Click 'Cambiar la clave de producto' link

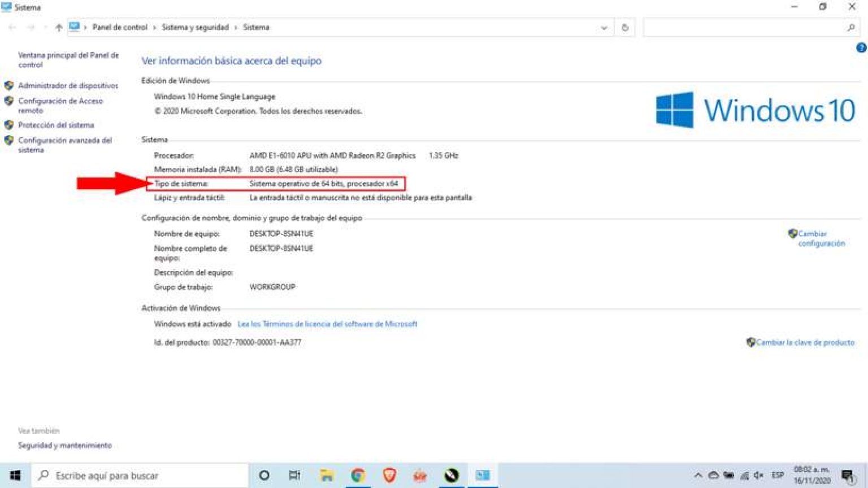point(805,342)
